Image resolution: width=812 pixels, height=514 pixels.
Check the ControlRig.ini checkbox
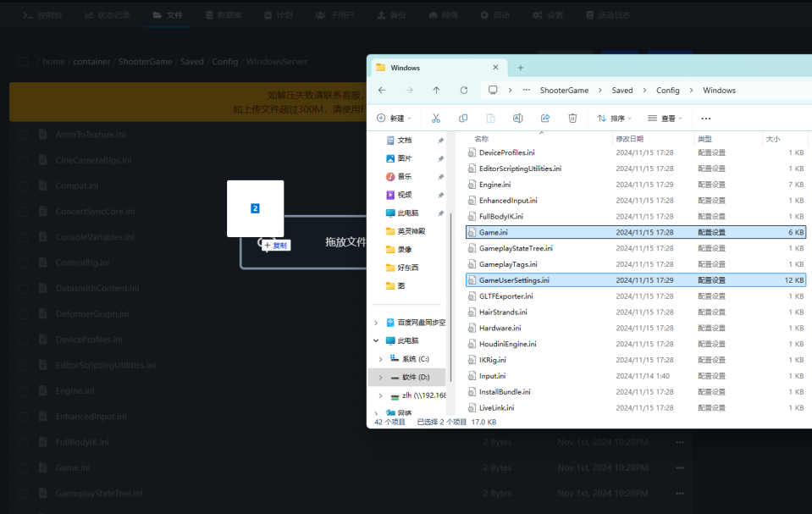point(24,263)
